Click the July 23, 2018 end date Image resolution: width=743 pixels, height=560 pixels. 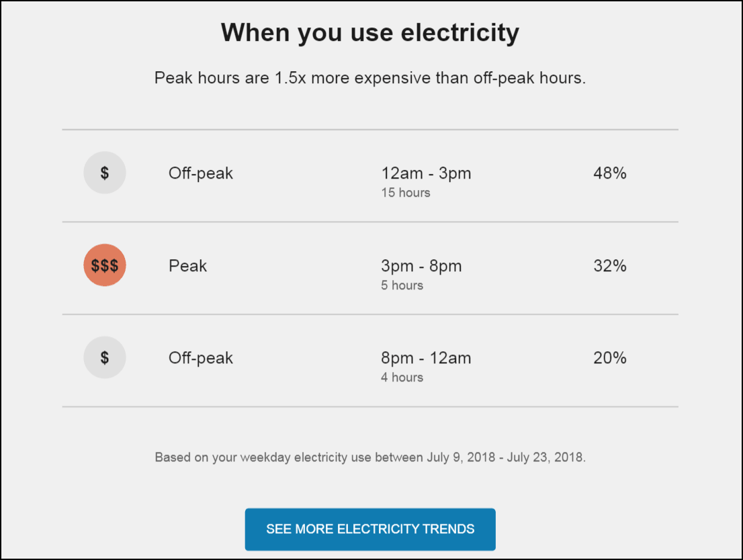pos(546,458)
